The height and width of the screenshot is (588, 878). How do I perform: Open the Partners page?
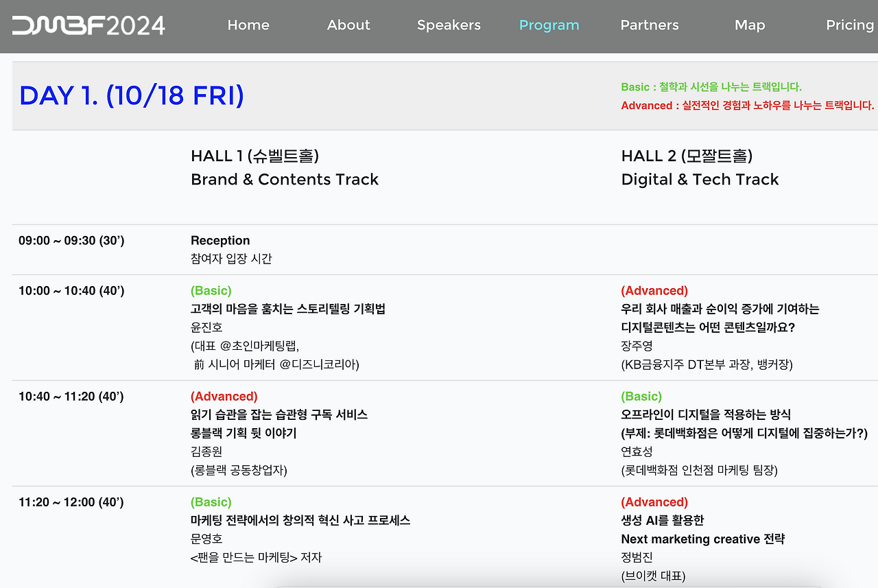pyautogui.click(x=649, y=25)
